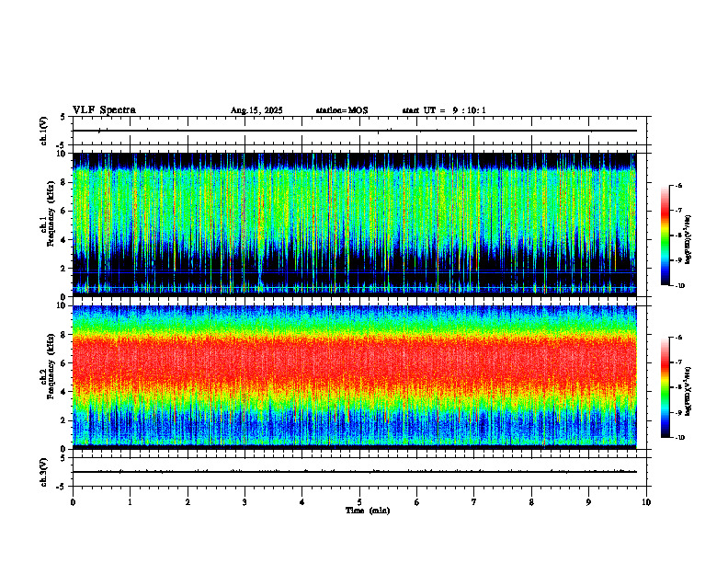Click the ch.2 color bar's log(PSD) label
The image size is (728, 563).
(688, 391)
